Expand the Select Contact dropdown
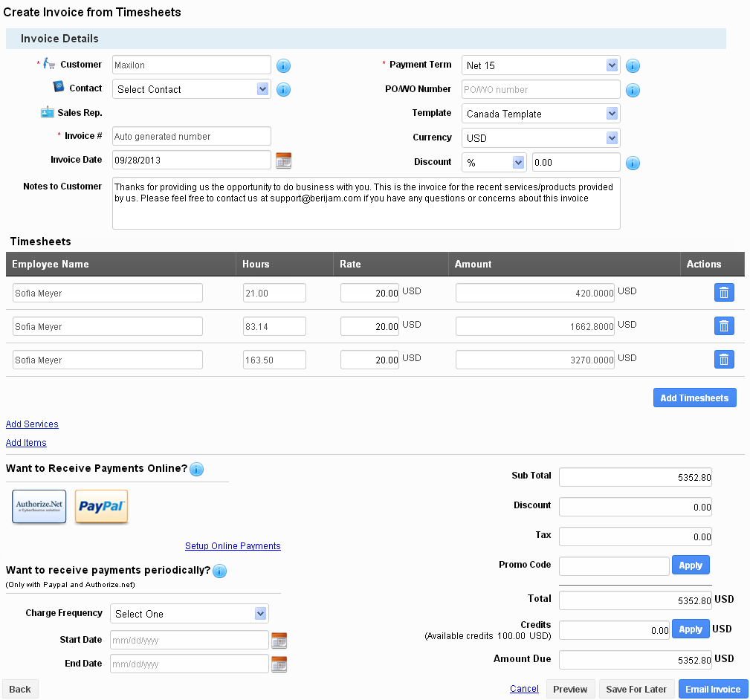The height and width of the screenshot is (700, 750). pyautogui.click(x=191, y=89)
